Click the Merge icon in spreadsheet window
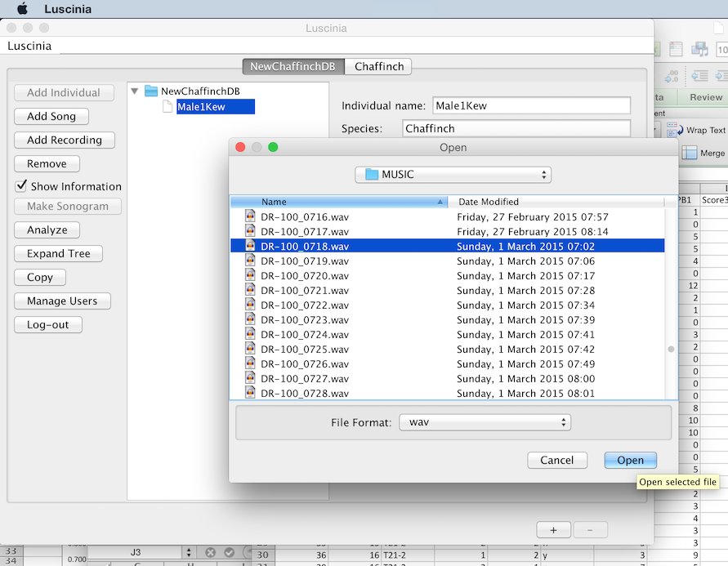 [689, 153]
